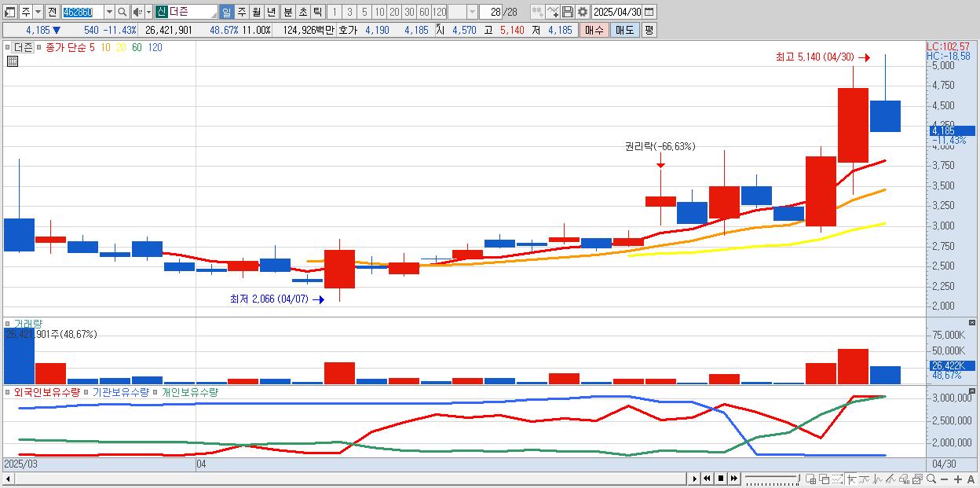Click the trend line drawing icon
The width and height of the screenshot is (980, 488).
865,479
